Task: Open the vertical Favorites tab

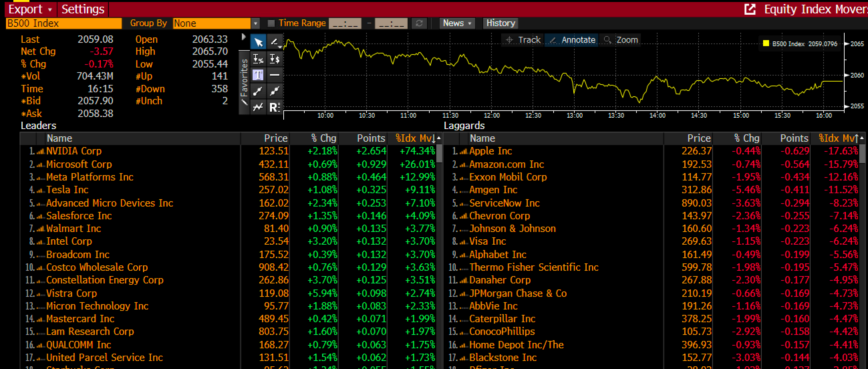Action: click(244, 83)
